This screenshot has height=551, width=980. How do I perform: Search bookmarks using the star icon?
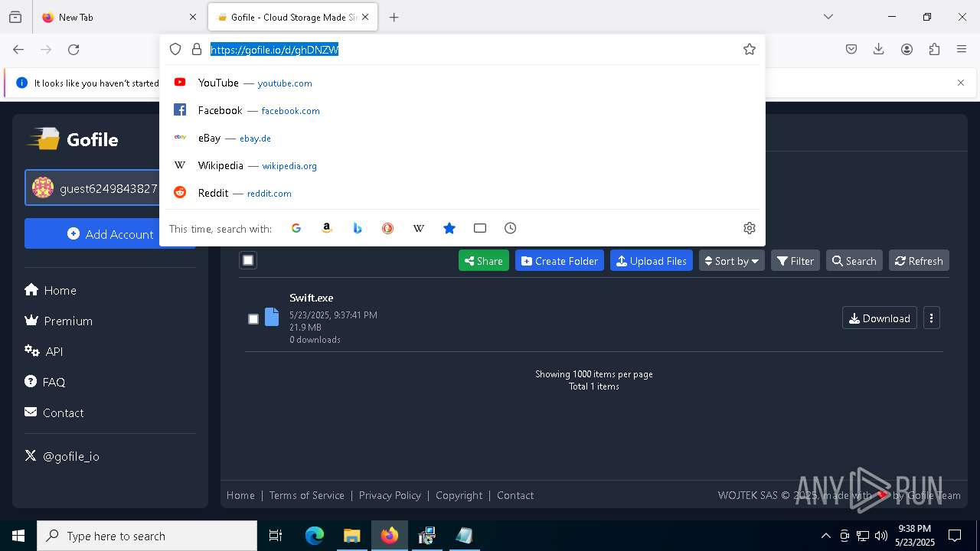click(x=449, y=228)
